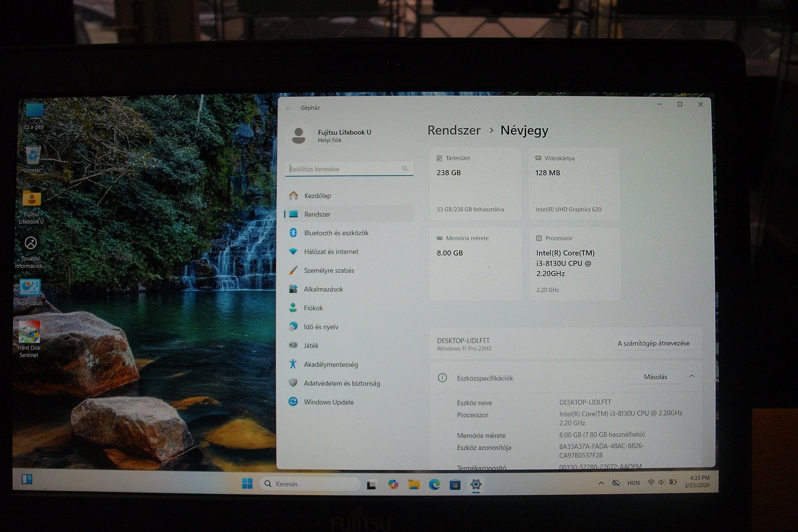Image resolution: width=798 pixels, height=532 pixels.
Task: Click the 'Memória mérete' 8.00 GB card
Action: [x=476, y=264]
